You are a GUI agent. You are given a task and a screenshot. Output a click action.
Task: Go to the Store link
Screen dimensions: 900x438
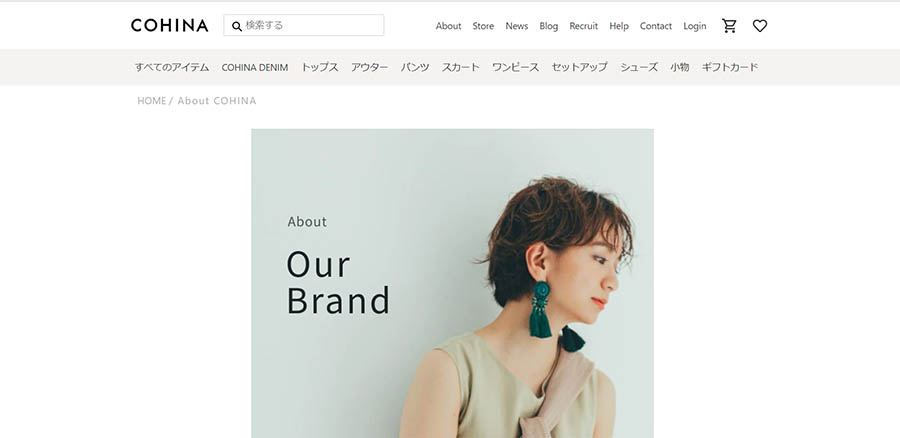pyautogui.click(x=483, y=26)
